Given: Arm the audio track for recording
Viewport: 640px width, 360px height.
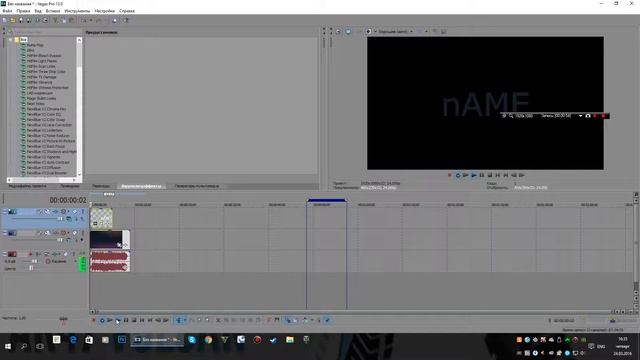Looking at the screenshot, I should [x=31, y=254].
